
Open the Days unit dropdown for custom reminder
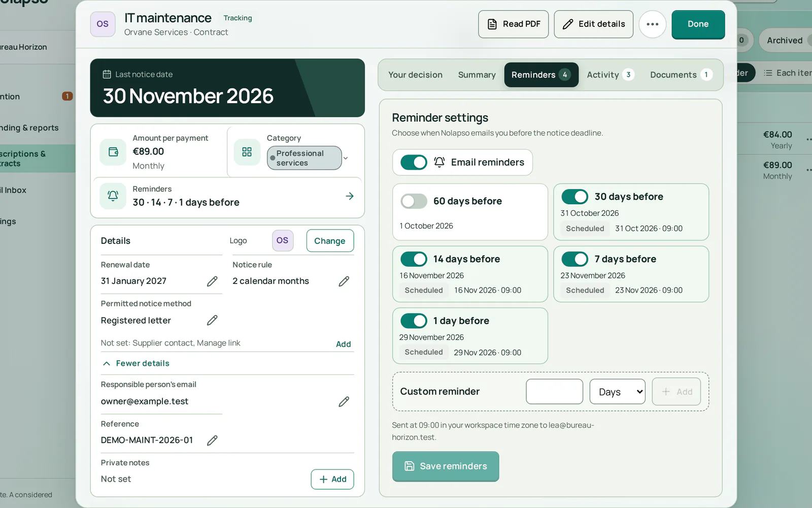click(x=618, y=392)
